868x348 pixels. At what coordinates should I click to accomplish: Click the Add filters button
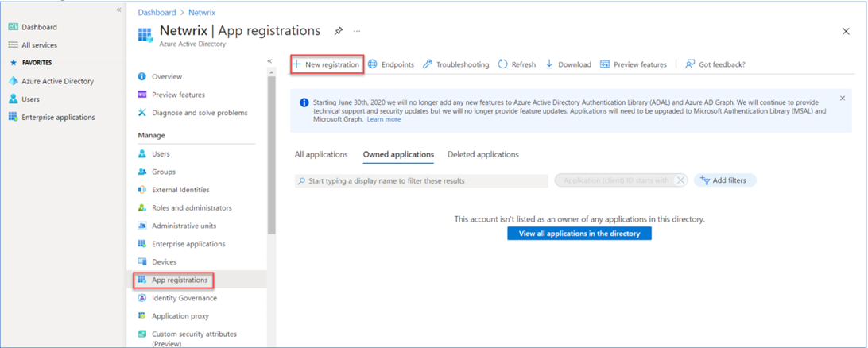(725, 180)
